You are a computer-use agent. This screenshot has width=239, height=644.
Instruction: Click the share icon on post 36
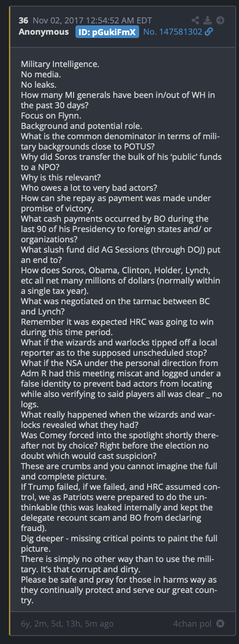coord(196,20)
